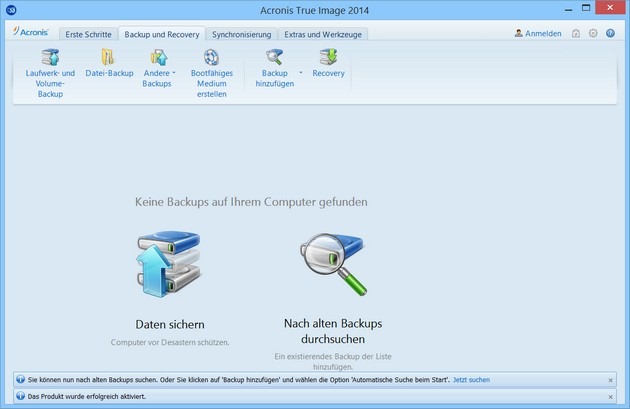
Task: Click info icon of the 'Das Produkt wurde' notification
Action: [x=20, y=396]
